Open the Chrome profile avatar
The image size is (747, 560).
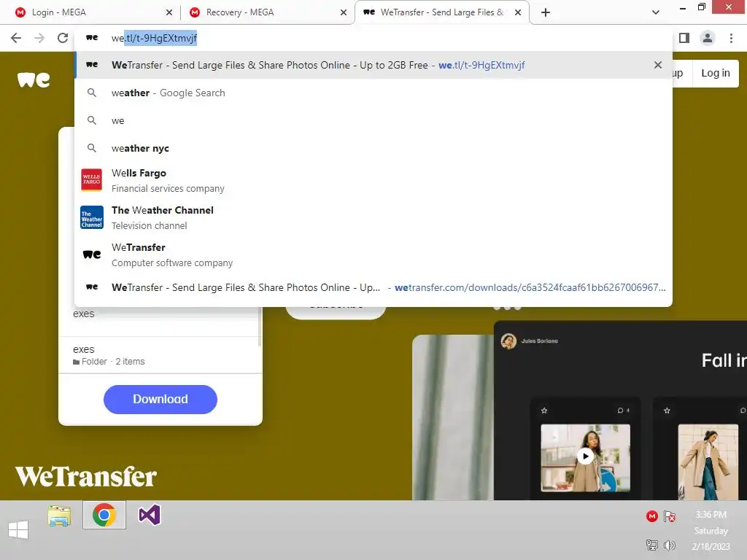[708, 38]
